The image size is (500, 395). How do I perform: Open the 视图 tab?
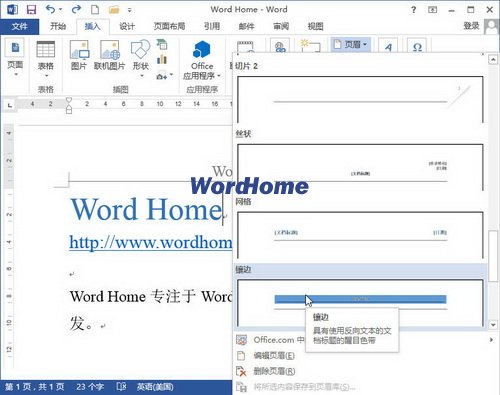[x=315, y=26]
